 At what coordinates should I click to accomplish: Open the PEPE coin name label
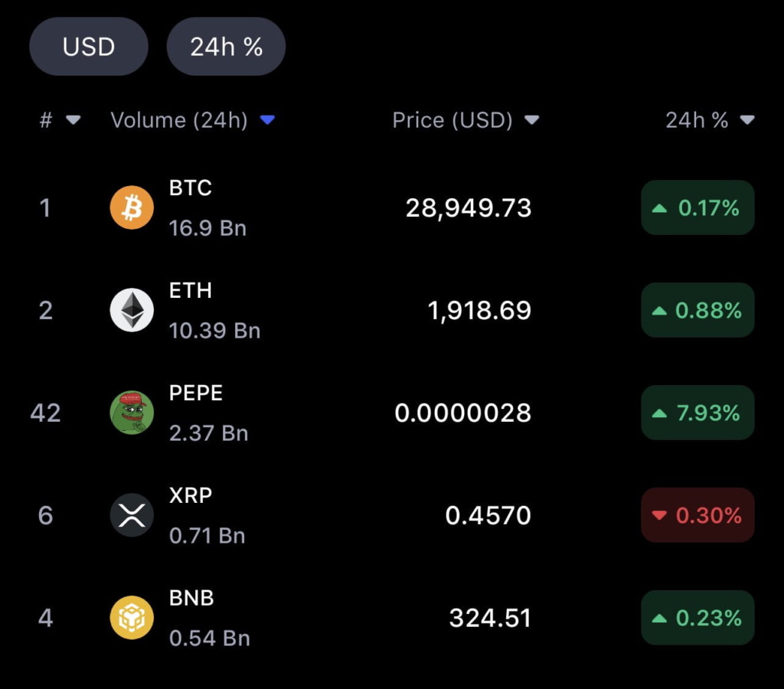pyautogui.click(x=196, y=393)
